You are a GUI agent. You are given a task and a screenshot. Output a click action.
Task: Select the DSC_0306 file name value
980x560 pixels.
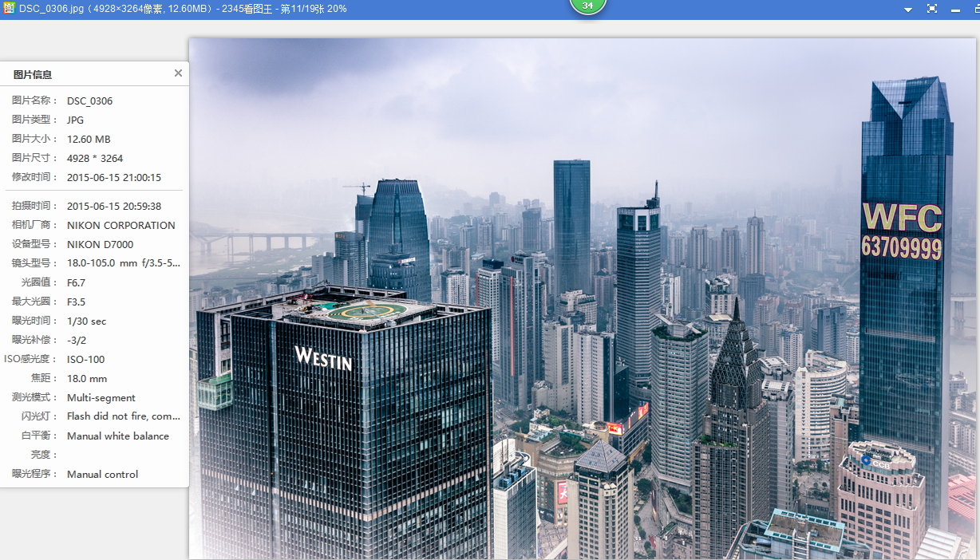[89, 101]
